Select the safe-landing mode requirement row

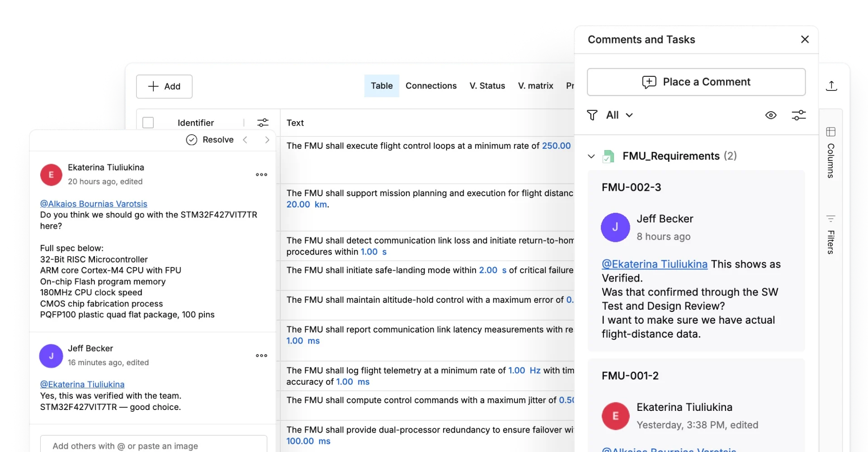pos(427,275)
